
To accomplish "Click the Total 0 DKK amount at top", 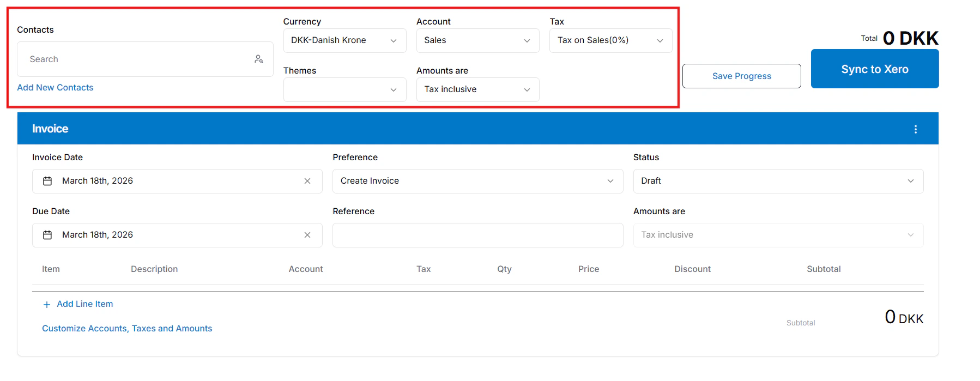I will tap(910, 38).
